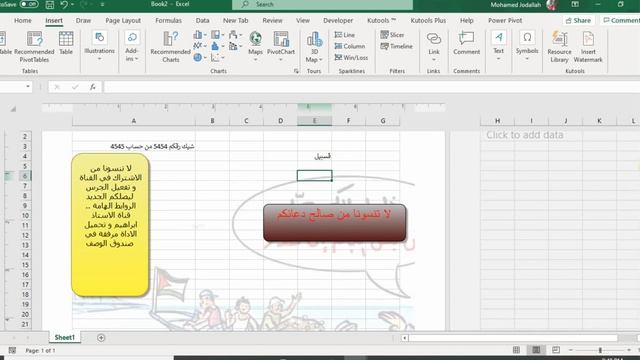Click Insert Watermark button
Viewport: 640px width, 360px height.
coord(588,47)
